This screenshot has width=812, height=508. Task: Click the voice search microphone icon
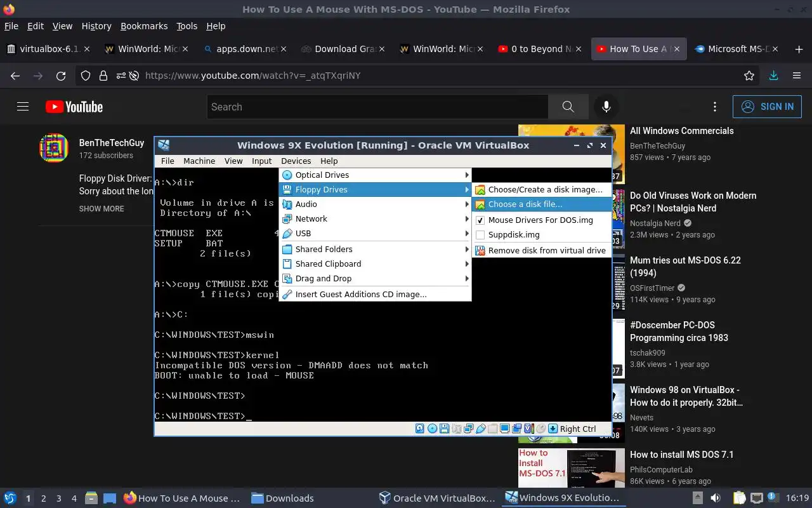606,107
